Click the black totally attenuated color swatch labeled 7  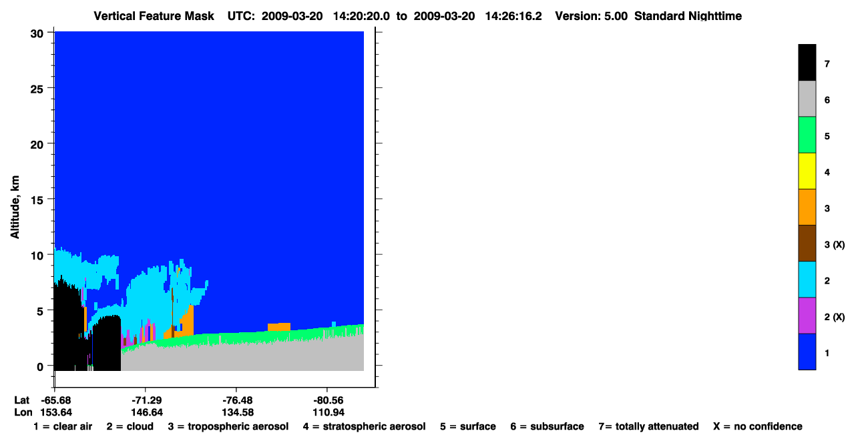(807, 63)
